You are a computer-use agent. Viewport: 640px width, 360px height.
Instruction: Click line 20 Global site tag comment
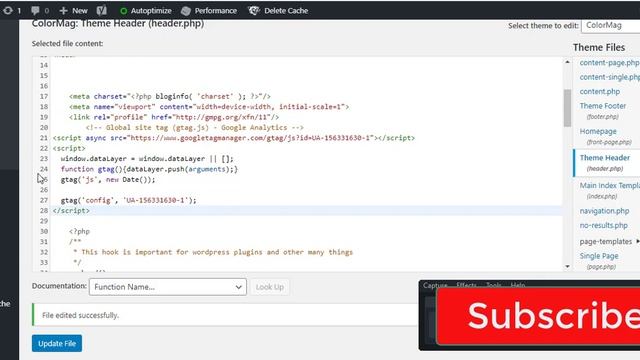(x=195, y=127)
